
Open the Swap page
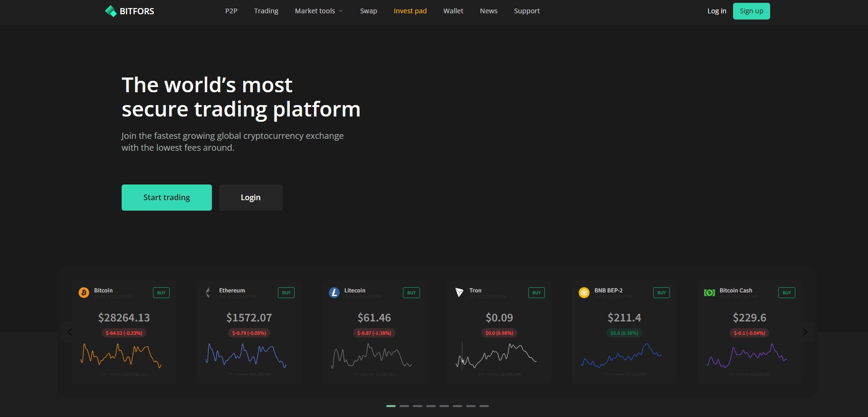pos(369,11)
